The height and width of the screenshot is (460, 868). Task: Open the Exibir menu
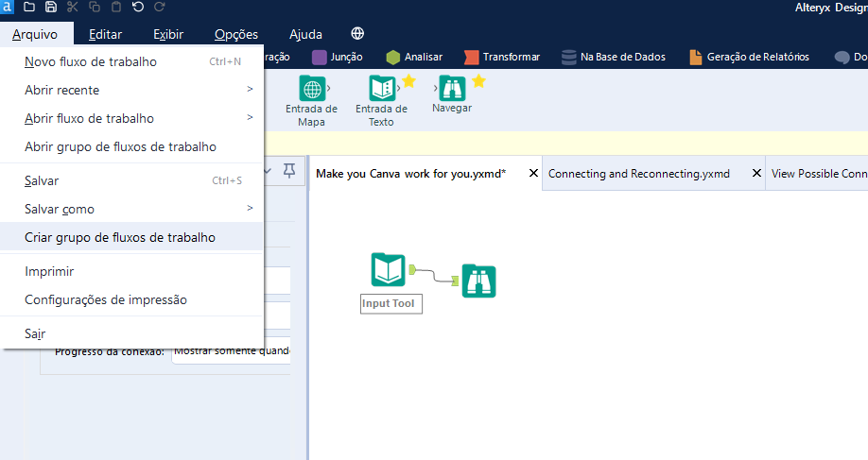[168, 34]
